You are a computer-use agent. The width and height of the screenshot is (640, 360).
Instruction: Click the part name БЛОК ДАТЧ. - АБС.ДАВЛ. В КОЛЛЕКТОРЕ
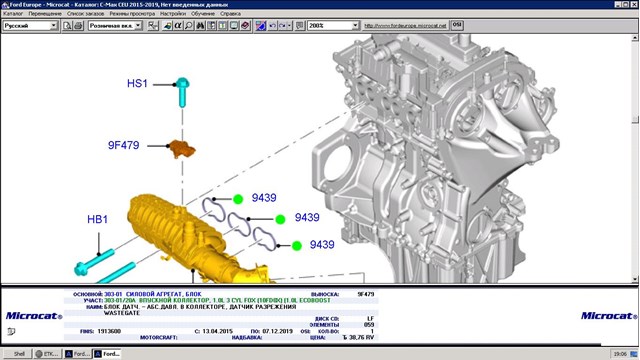(200, 307)
